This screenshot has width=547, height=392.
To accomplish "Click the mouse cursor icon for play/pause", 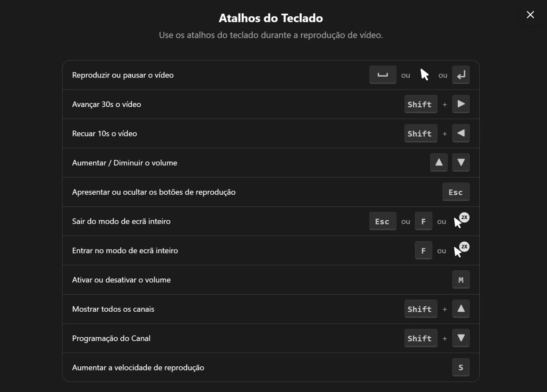I will click(x=424, y=75).
